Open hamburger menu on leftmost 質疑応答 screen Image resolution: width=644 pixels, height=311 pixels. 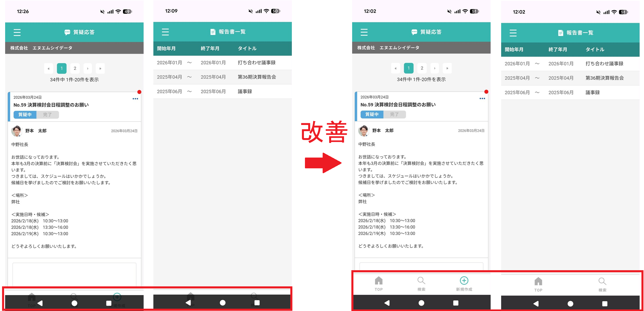coord(17,32)
